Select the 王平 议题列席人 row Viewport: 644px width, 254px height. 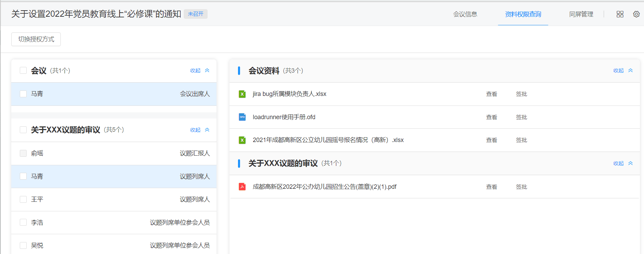click(114, 199)
